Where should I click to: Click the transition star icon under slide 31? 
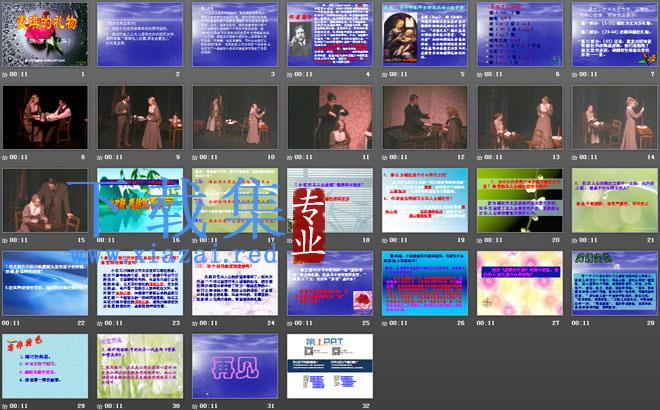coord(195,406)
